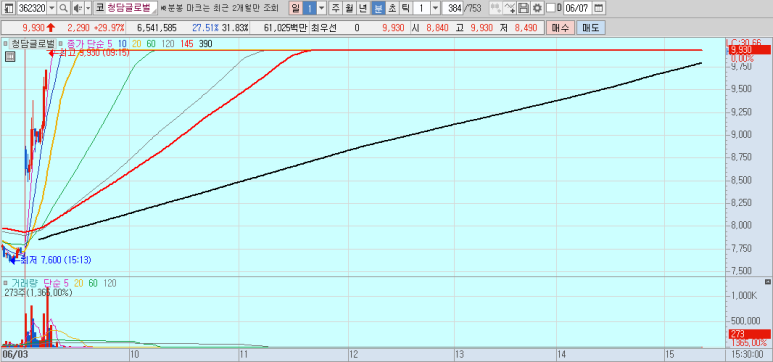Click the 매도 sell button
Image resolution: width=773 pixels, height=362 pixels.
click(x=591, y=28)
